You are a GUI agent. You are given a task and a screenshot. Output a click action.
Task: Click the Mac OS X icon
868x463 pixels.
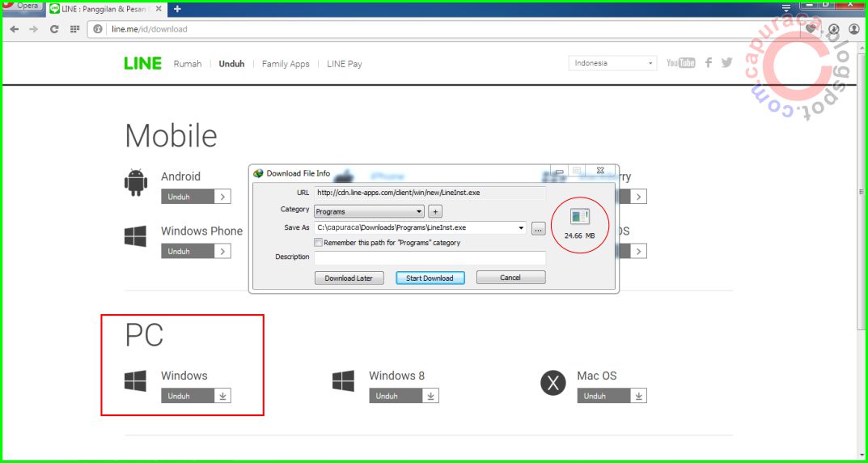pyautogui.click(x=553, y=383)
